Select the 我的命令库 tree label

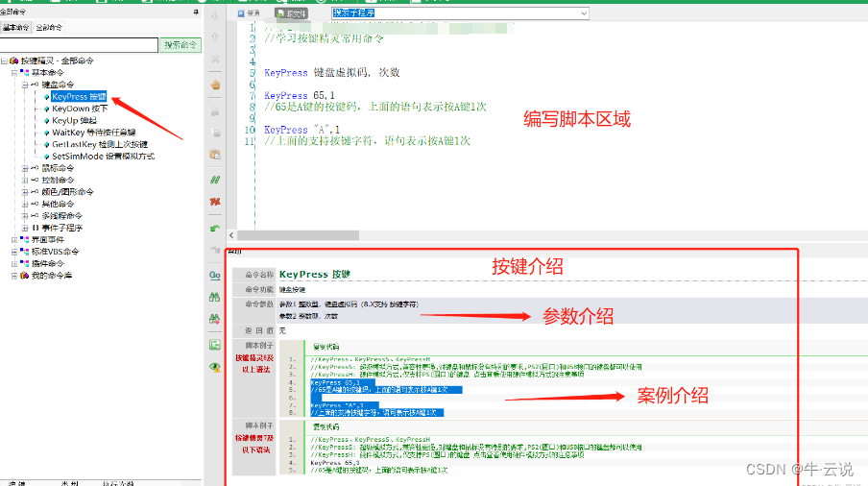(52, 275)
